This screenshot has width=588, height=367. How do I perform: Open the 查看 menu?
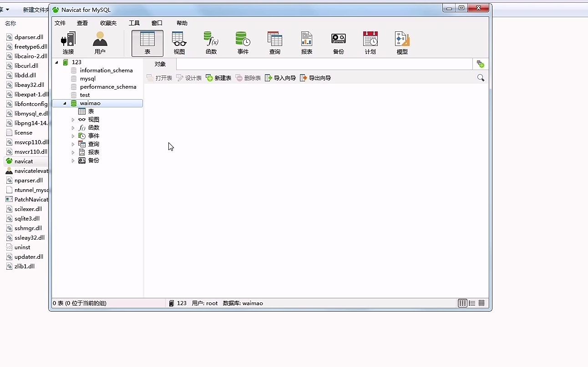pos(82,23)
